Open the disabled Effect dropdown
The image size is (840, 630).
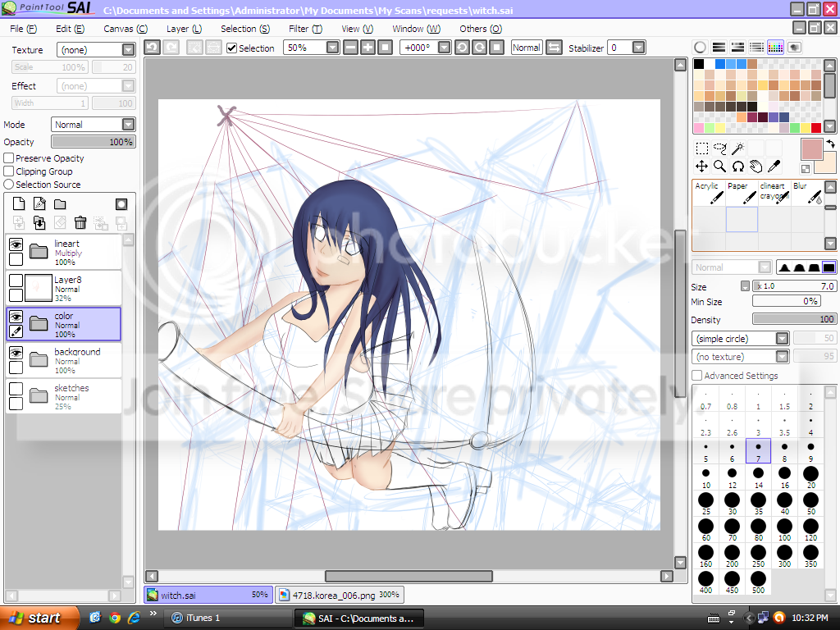coord(128,85)
